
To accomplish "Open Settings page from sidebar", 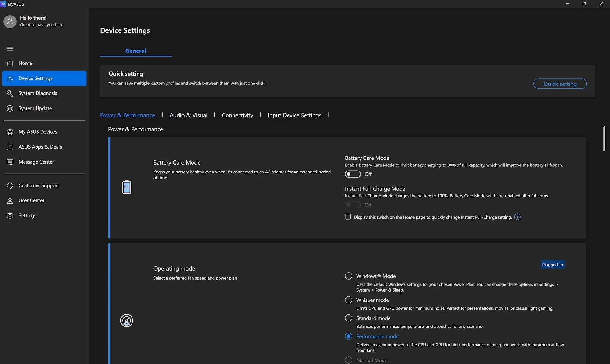I will [44, 216].
